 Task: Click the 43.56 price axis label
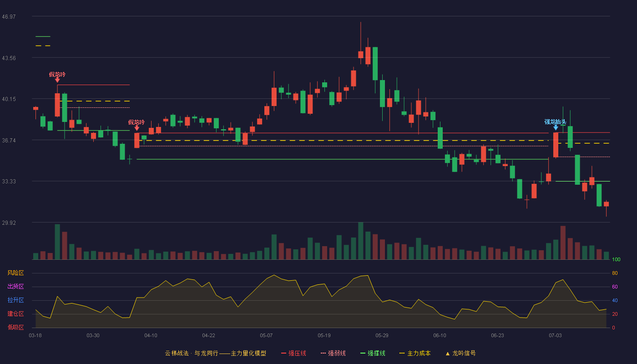(9, 58)
